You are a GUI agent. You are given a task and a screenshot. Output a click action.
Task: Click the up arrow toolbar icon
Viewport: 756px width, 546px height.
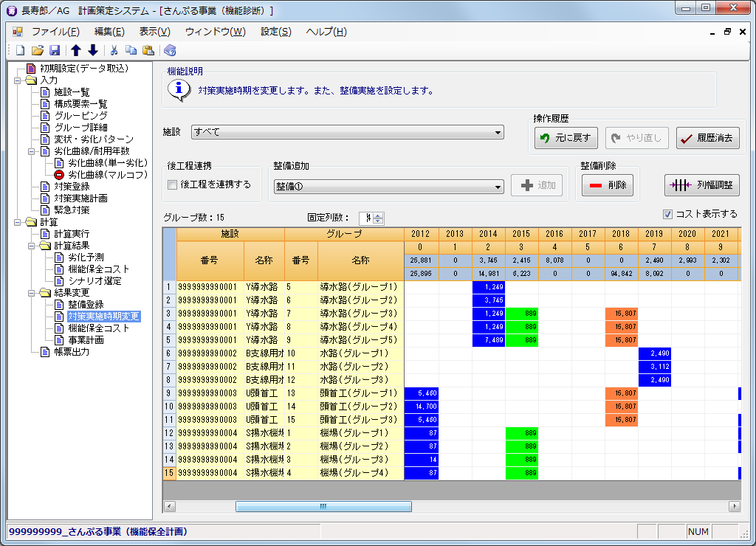[x=76, y=50]
